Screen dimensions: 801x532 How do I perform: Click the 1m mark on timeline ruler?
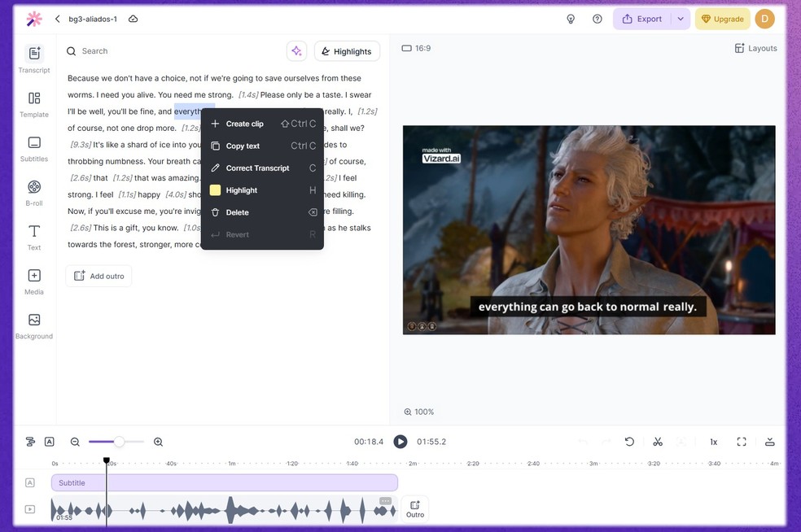(x=231, y=464)
